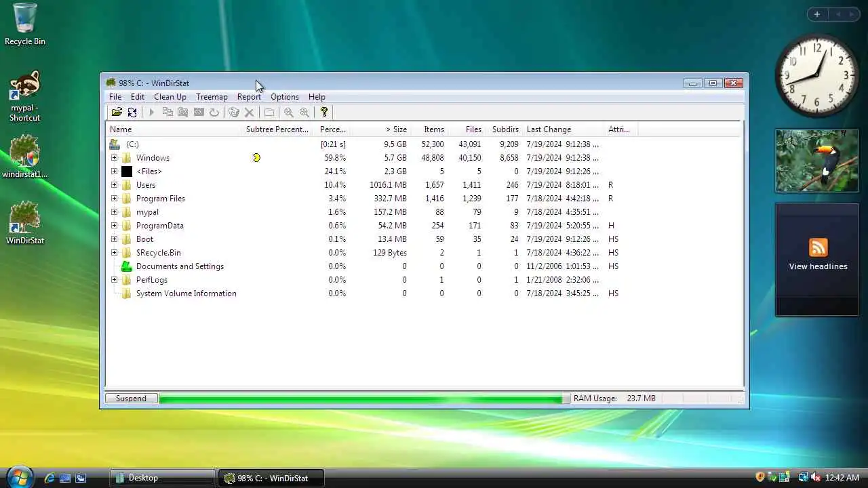Click the Help question mark toolbar icon
868x488 pixels.
coord(324,113)
